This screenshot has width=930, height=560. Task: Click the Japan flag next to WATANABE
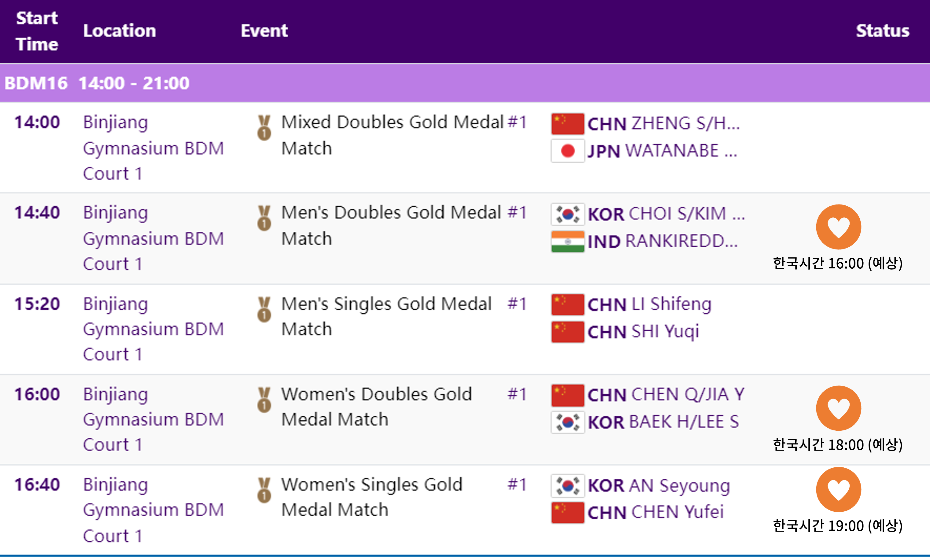pos(568,151)
